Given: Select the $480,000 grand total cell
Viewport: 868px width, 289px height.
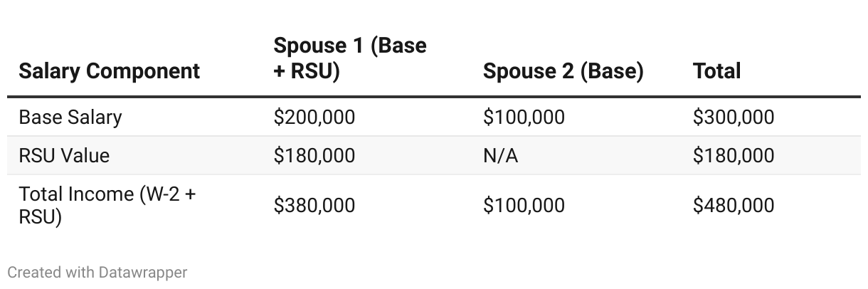Looking at the screenshot, I should pos(733,205).
